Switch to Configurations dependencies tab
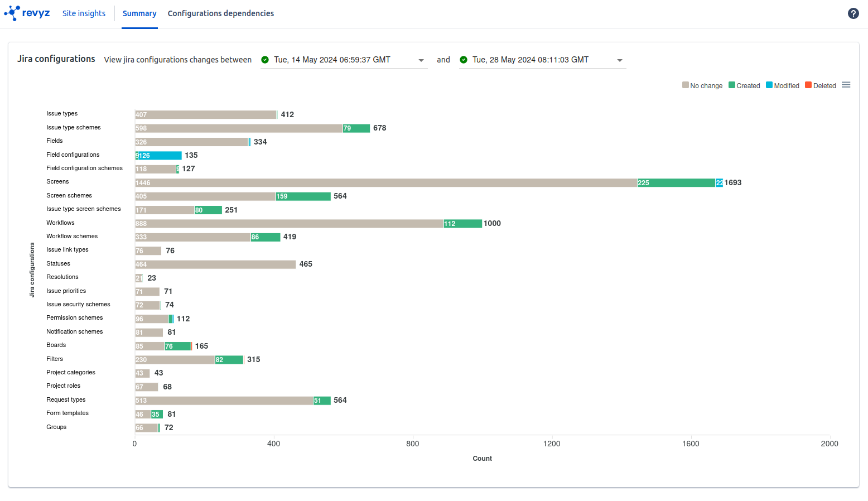 pos(221,13)
